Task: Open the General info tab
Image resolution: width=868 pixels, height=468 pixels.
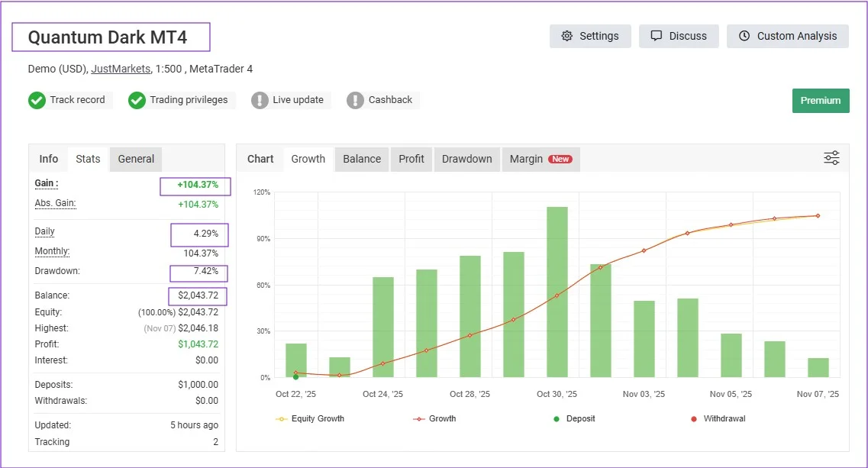Action: (x=136, y=159)
